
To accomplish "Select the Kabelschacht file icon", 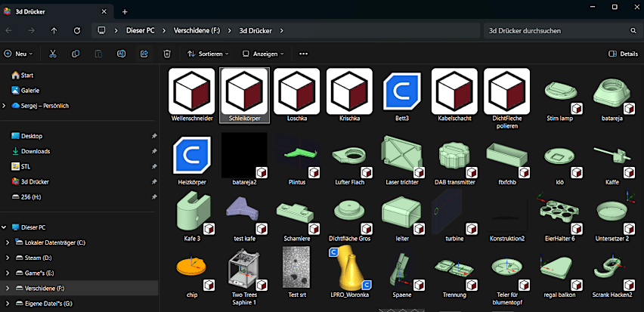I will [455, 91].
